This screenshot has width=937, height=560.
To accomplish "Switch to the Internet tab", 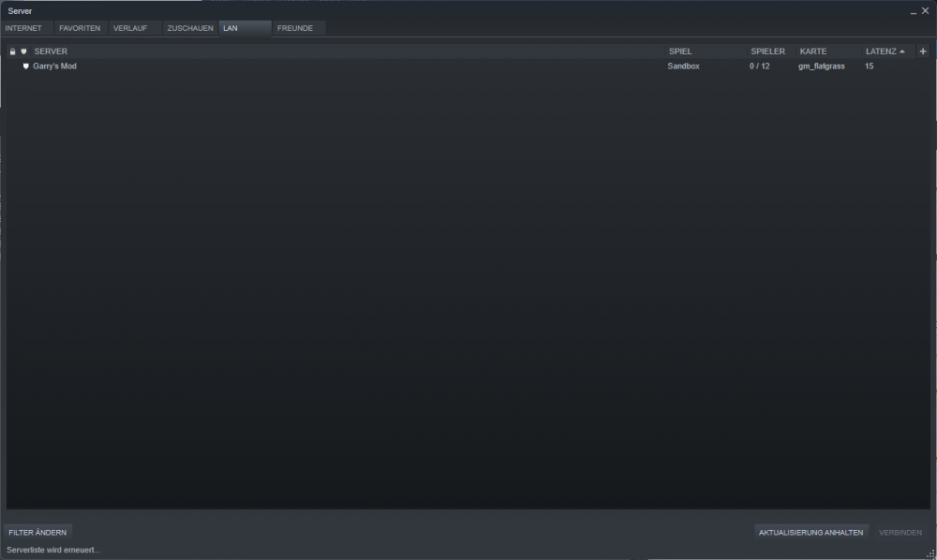I will pos(27,28).
